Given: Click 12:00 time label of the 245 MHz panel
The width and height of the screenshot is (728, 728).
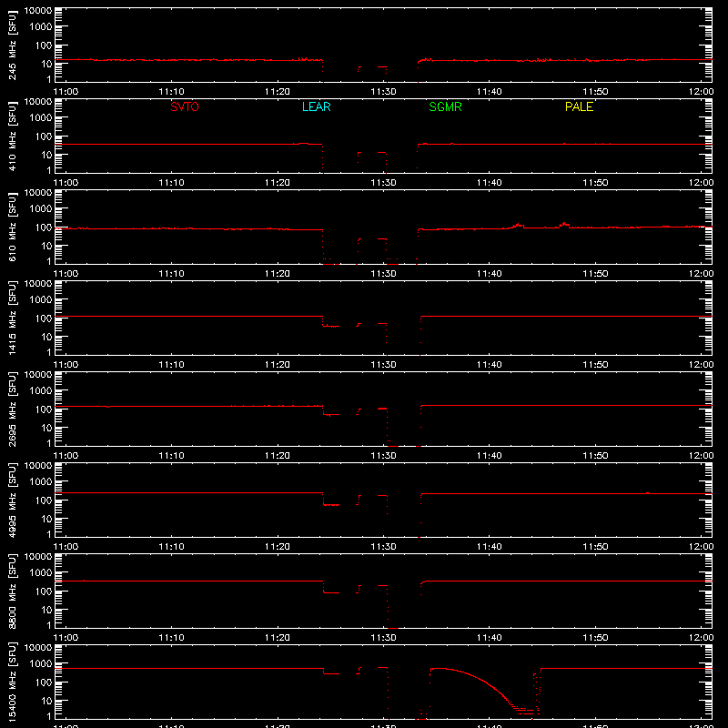Looking at the screenshot, I should click(701, 92).
